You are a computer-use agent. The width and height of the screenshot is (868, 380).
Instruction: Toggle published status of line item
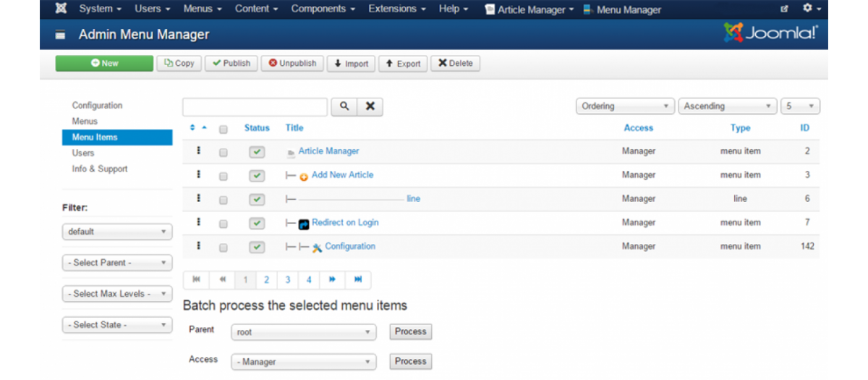click(256, 200)
